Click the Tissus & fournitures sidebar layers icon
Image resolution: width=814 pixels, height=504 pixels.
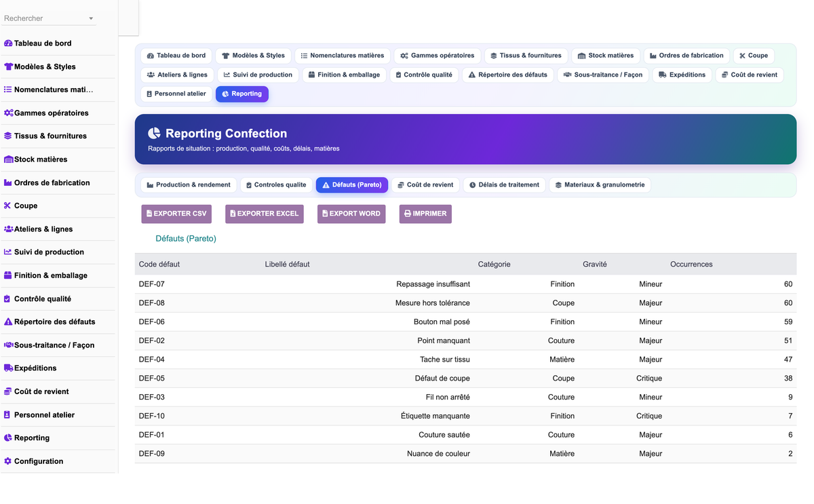click(8, 136)
